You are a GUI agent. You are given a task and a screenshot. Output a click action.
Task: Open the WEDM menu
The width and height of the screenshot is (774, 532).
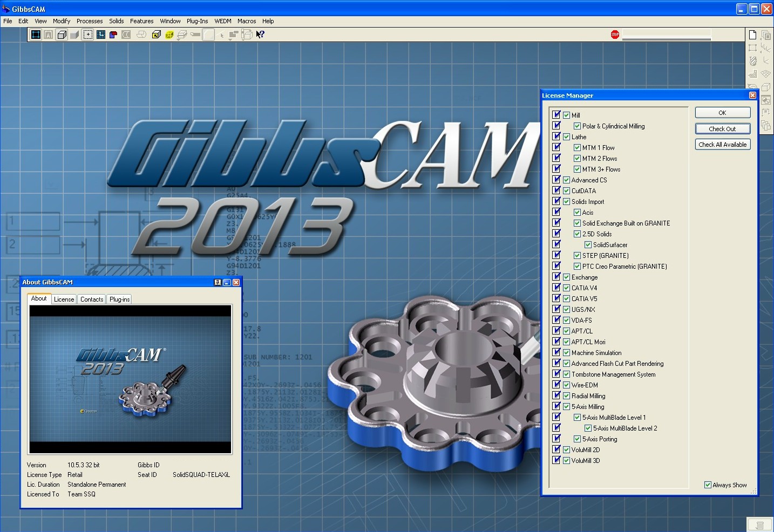[x=223, y=21]
